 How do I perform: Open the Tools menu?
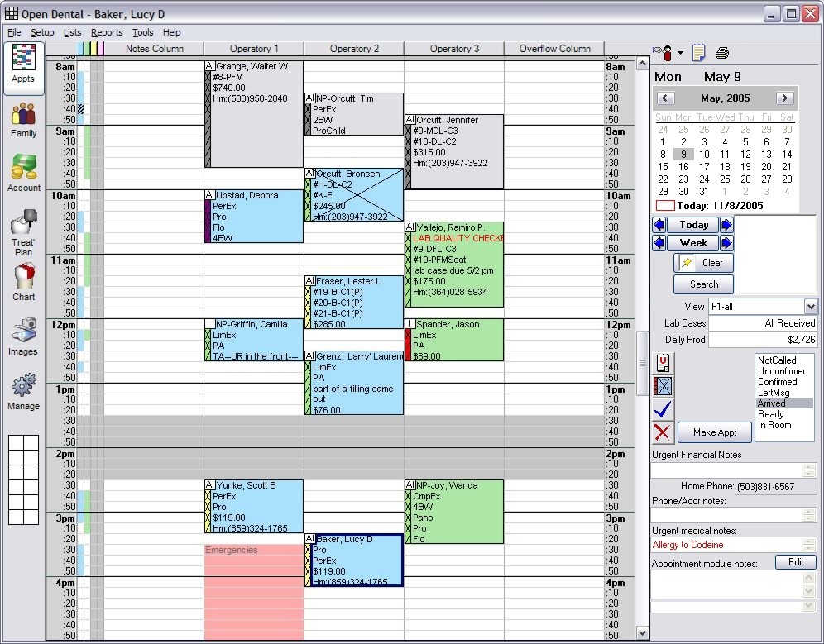click(x=144, y=32)
